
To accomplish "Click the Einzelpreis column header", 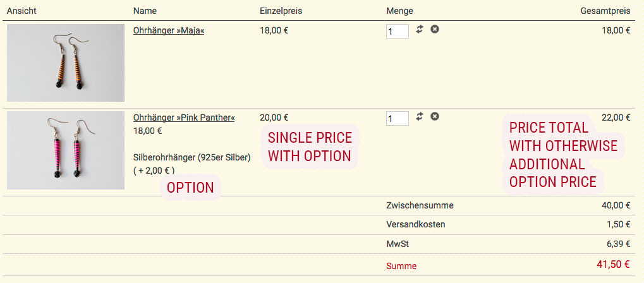I will coord(281,11).
